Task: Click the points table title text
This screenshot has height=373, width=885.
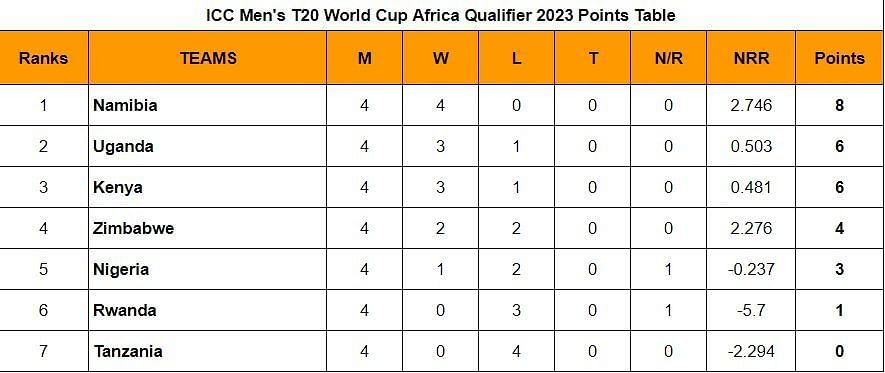Action: [441, 15]
